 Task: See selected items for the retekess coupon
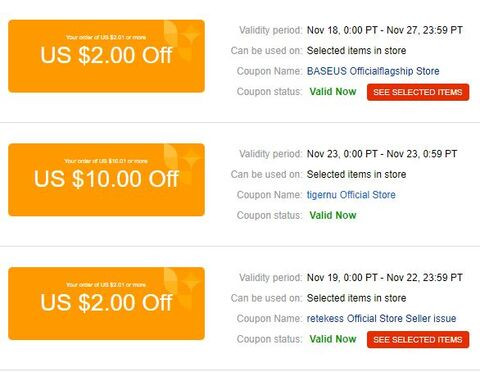[x=418, y=340]
